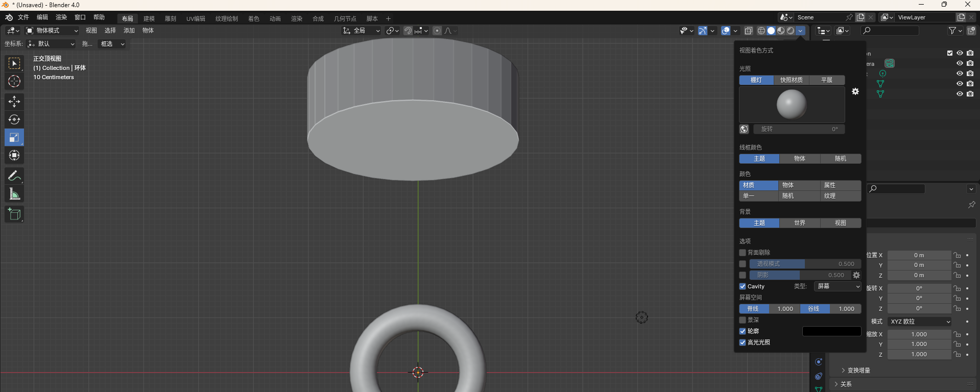Disable the Cavity checkbox
The height and width of the screenshot is (392, 980).
pyautogui.click(x=743, y=286)
